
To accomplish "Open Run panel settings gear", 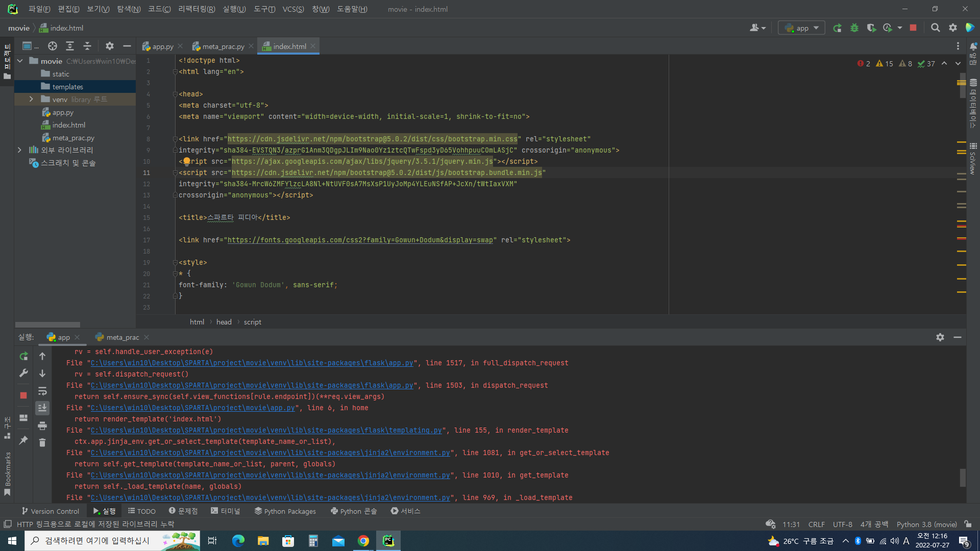I will coord(940,337).
